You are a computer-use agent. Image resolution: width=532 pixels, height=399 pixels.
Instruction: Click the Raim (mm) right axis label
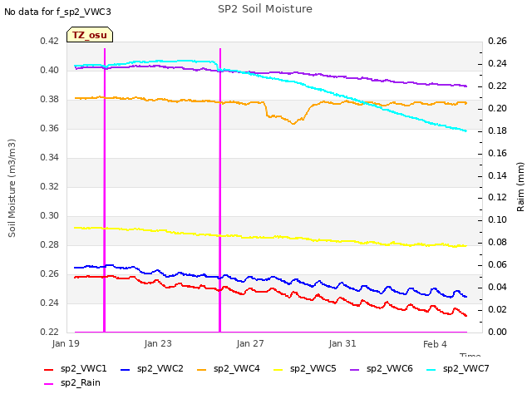click(520, 187)
